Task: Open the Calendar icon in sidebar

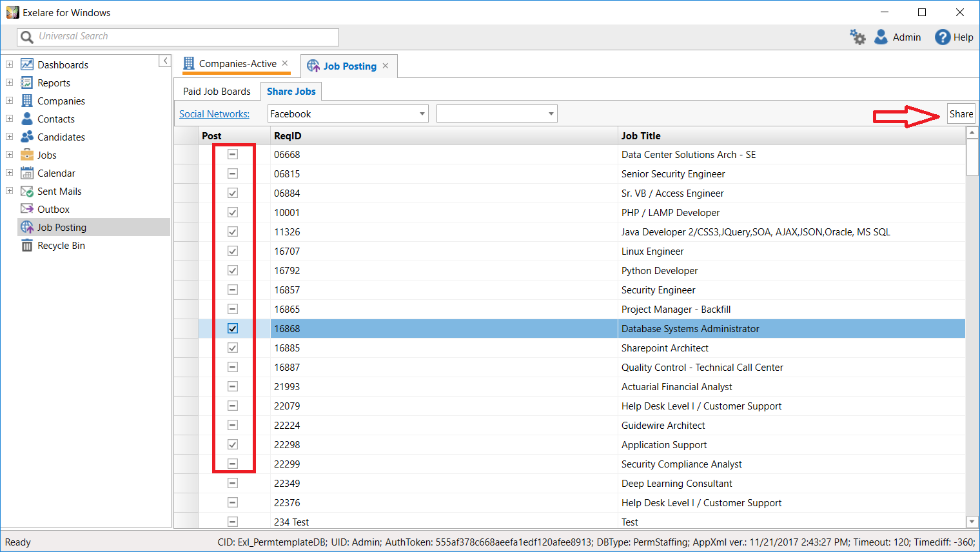Action: [x=27, y=173]
